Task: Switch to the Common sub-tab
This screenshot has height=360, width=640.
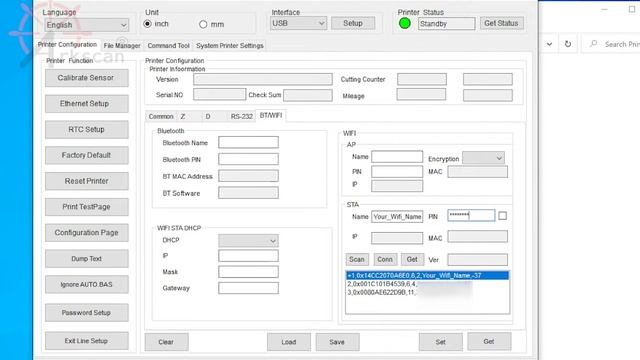Action: tap(161, 117)
